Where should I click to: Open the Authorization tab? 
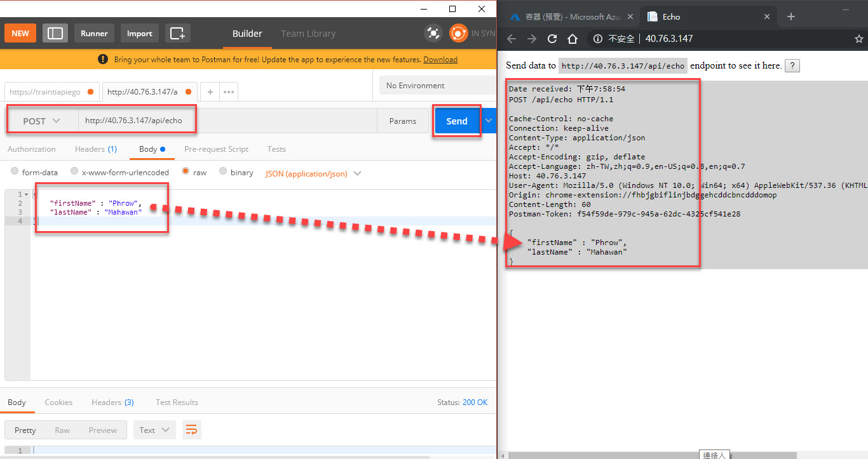pos(32,149)
